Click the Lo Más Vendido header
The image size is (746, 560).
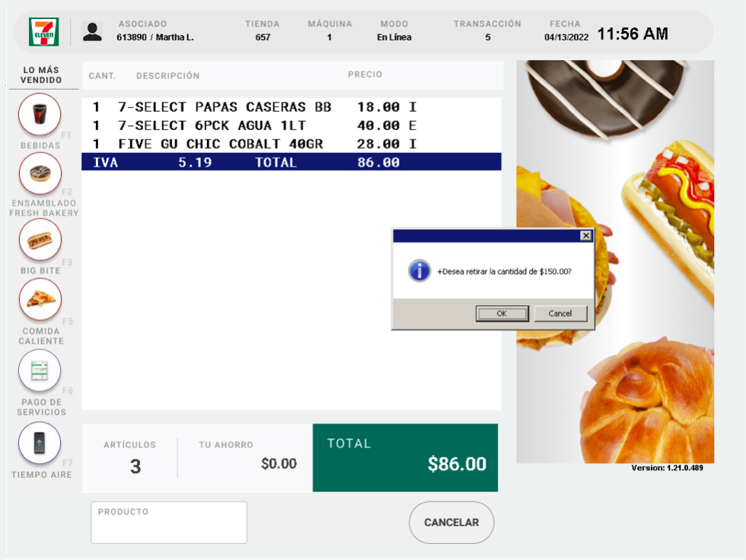pyautogui.click(x=41, y=75)
